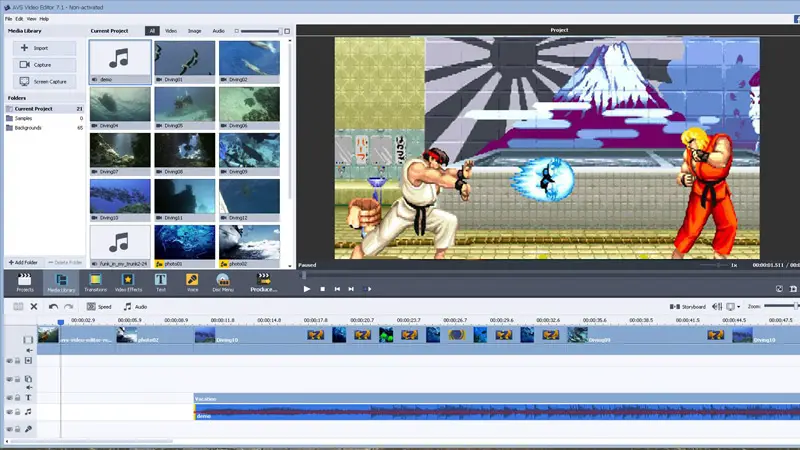Open the Transitions section
Image resolution: width=800 pixels, height=450 pixels.
click(95, 282)
